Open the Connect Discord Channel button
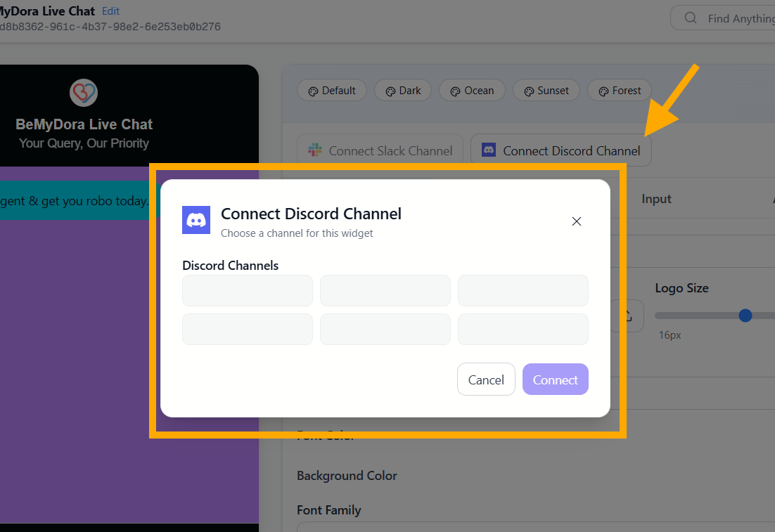This screenshot has height=532, width=775. [561, 150]
